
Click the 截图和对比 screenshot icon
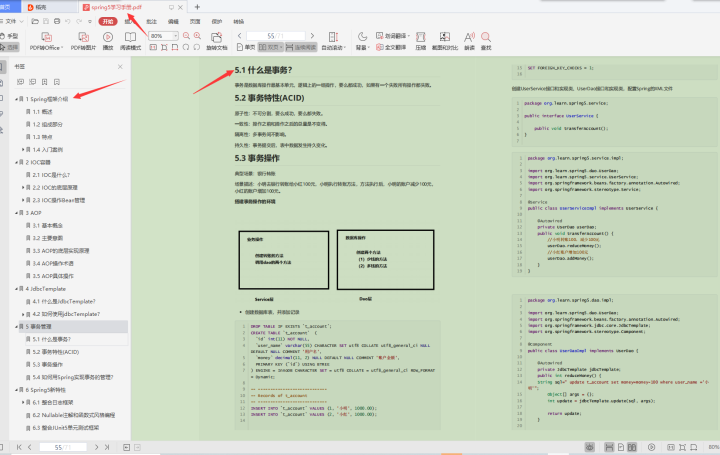[444, 37]
